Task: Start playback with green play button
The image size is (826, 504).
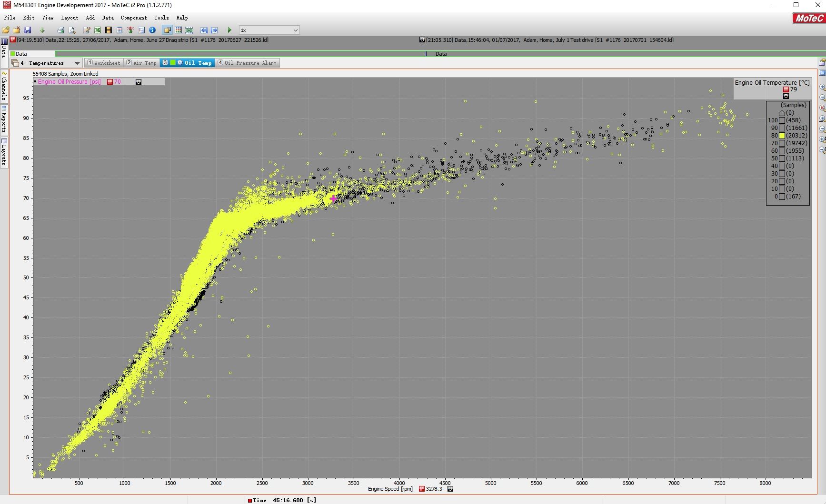Action: pyautogui.click(x=229, y=30)
